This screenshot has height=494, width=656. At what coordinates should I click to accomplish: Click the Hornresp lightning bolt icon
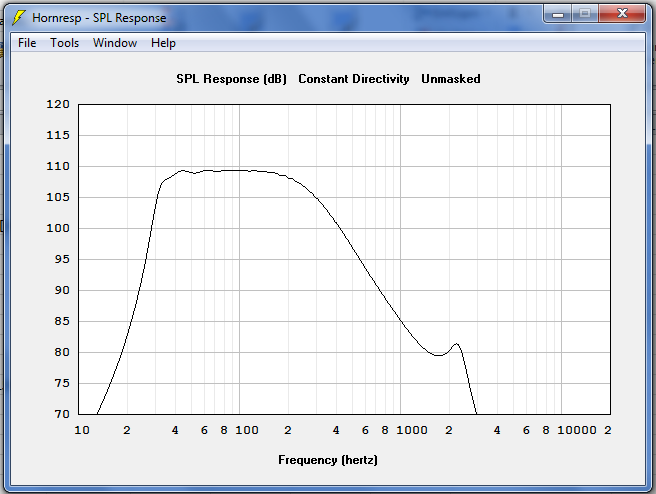[x=19, y=18]
